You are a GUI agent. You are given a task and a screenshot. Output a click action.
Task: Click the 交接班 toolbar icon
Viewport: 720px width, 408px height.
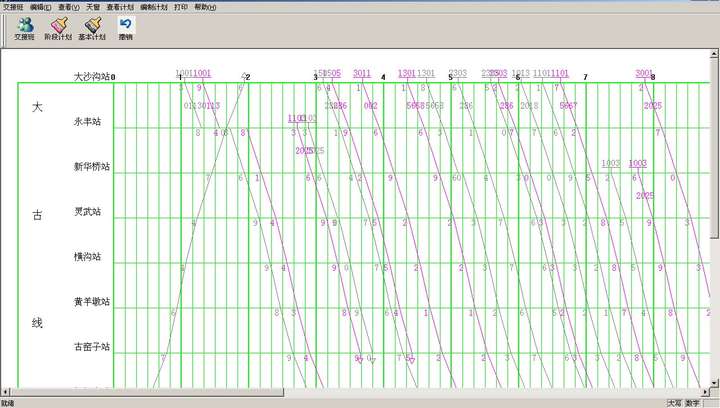tap(24, 29)
